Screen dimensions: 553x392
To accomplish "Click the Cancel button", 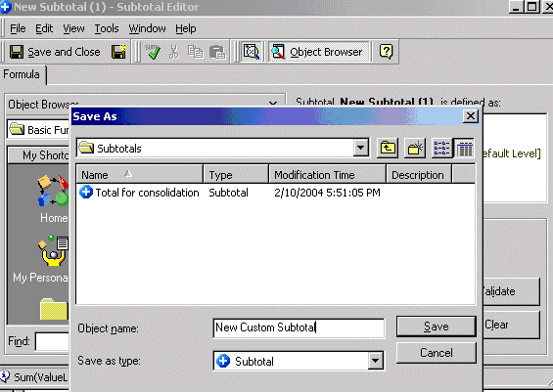I will pyautogui.click(x=437, y=353).
